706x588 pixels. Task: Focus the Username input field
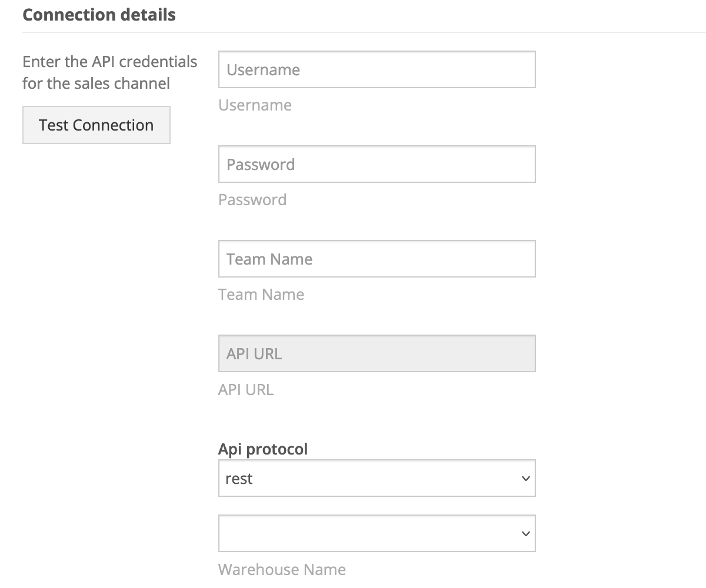click(377, 70)
